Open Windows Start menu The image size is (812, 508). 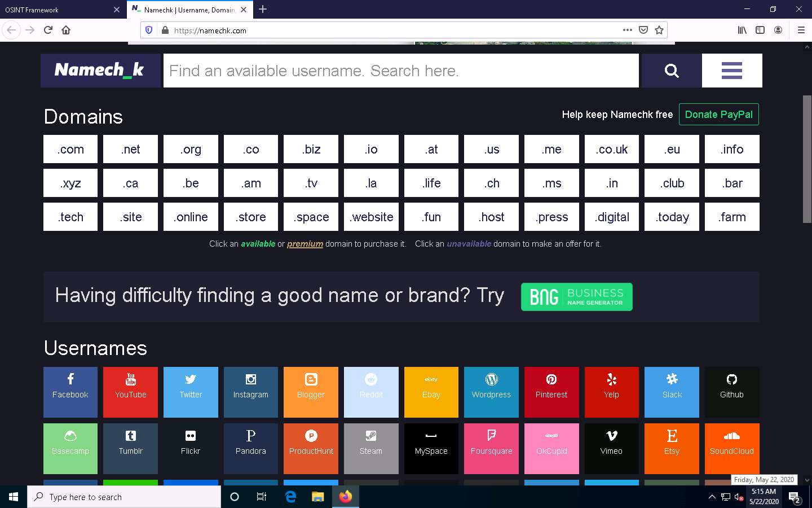pyautogui.click(x=14, y=497)
